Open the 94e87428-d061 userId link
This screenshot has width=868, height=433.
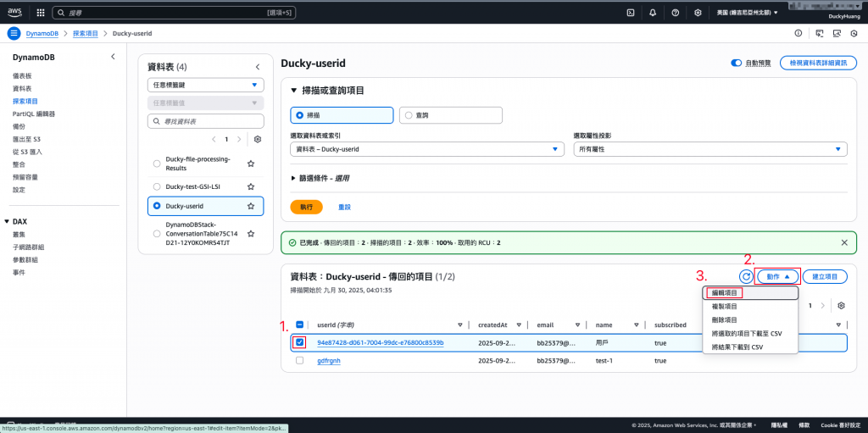pos(381,342)
